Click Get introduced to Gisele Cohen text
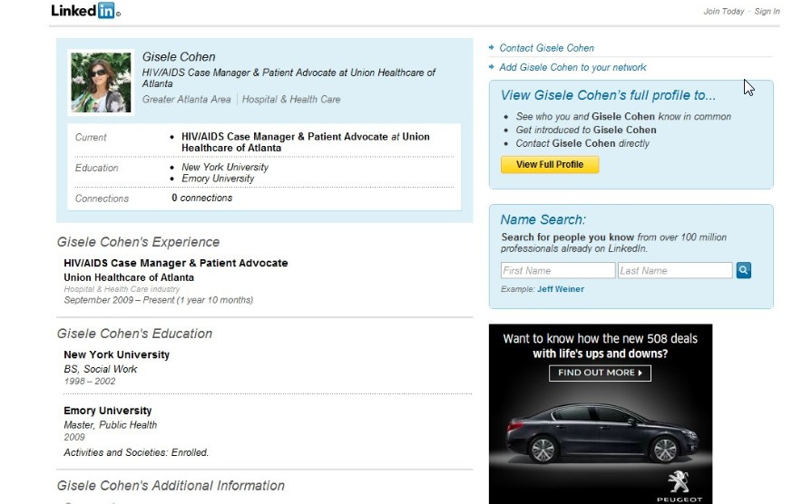This screenshot has height=504, width=812. (x=586, y=130)
